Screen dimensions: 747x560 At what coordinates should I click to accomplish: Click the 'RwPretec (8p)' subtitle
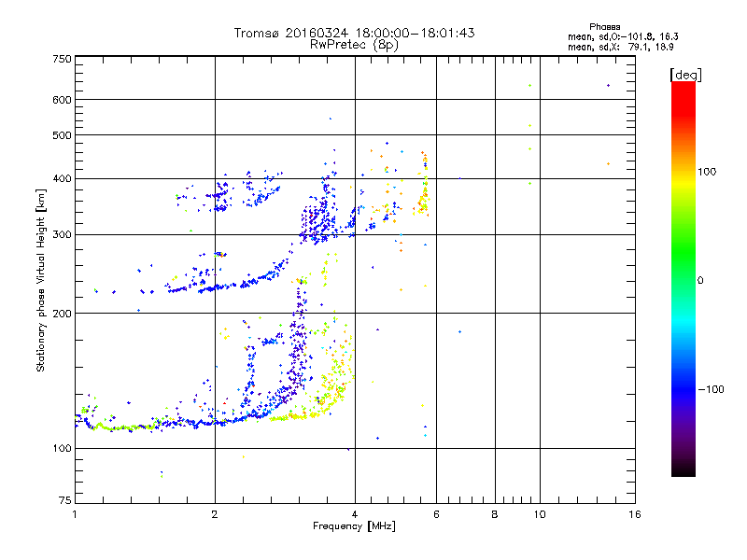tap(354, 45)
